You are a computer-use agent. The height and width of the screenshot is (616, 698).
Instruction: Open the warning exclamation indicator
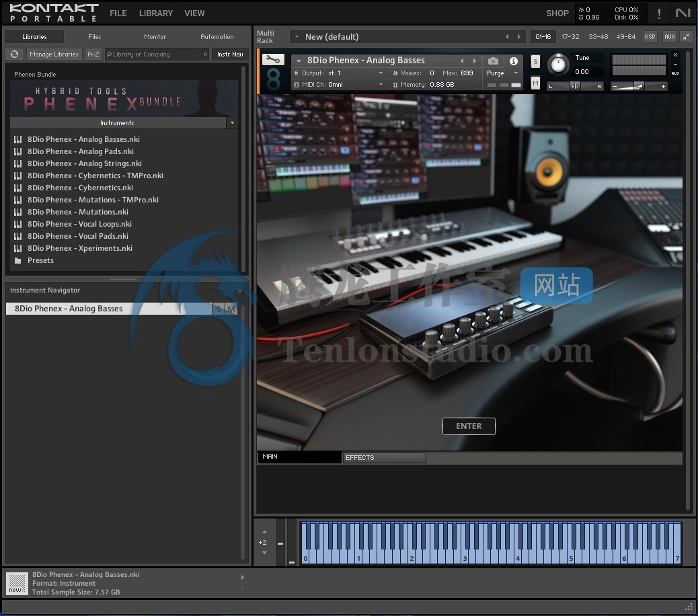tap(659, 13)
